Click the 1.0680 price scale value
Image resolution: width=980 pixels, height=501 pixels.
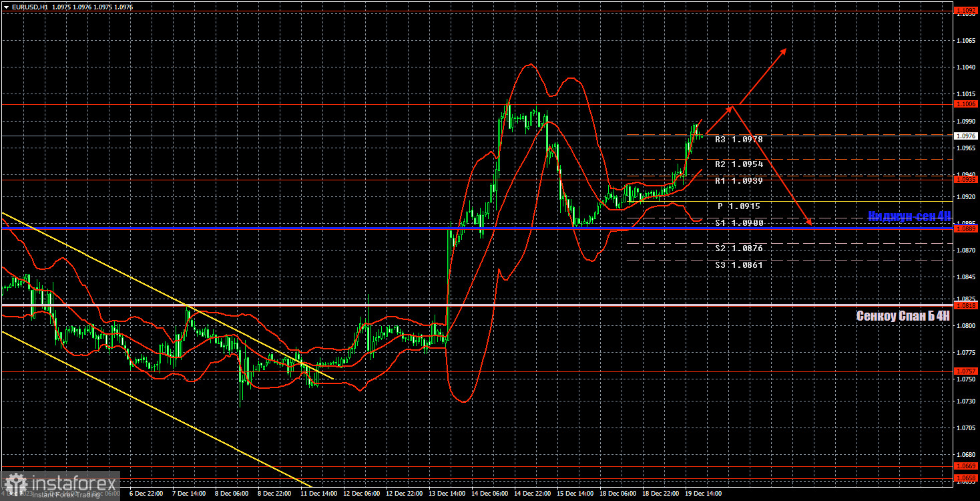(x=966, y=454)
